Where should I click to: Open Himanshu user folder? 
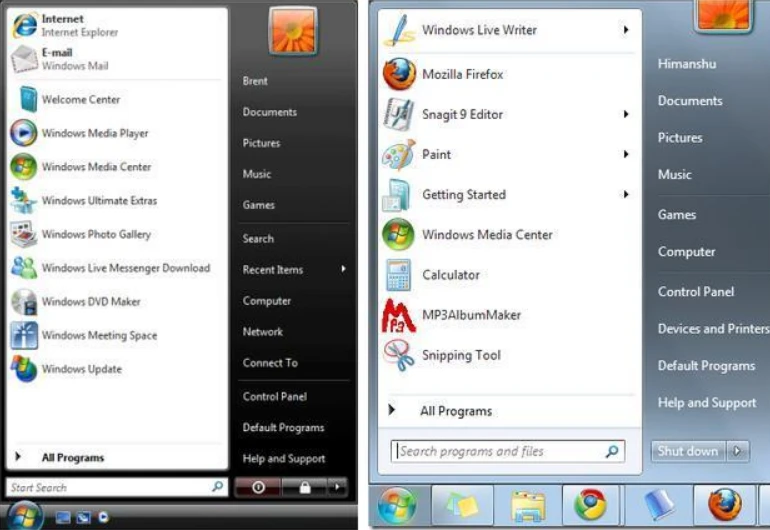[687, 64]
